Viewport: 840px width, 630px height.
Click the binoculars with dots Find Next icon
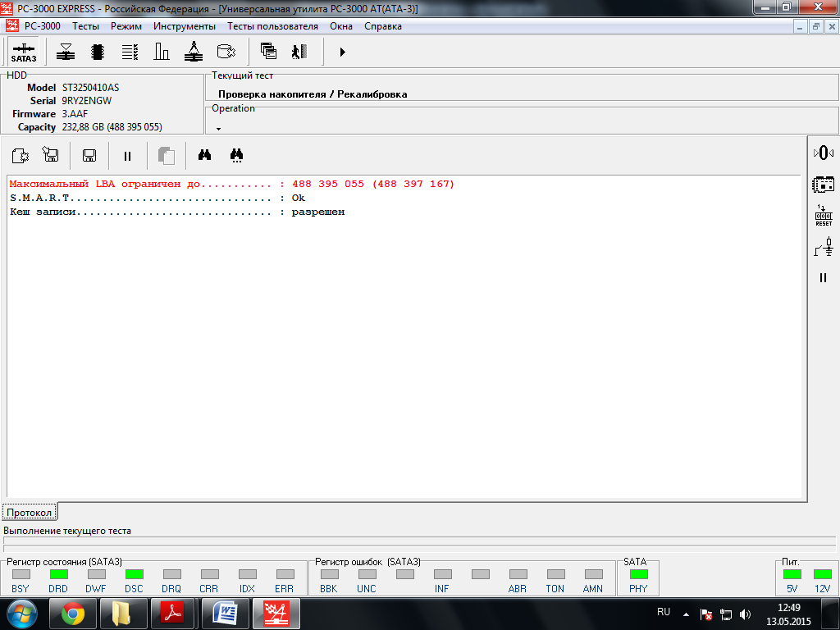(x=236, y=155)
